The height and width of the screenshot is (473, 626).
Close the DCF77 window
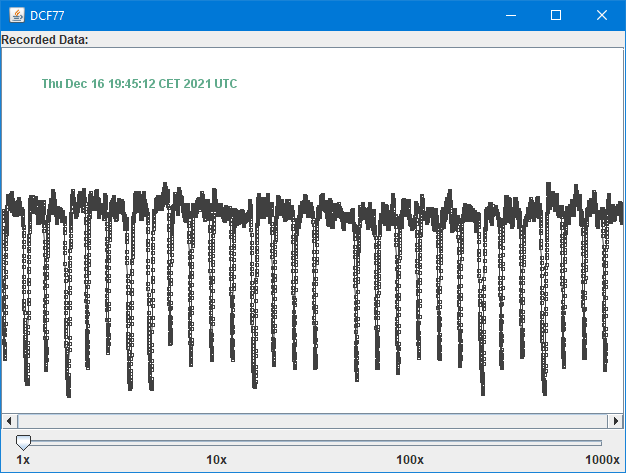[x=602, y=15]
